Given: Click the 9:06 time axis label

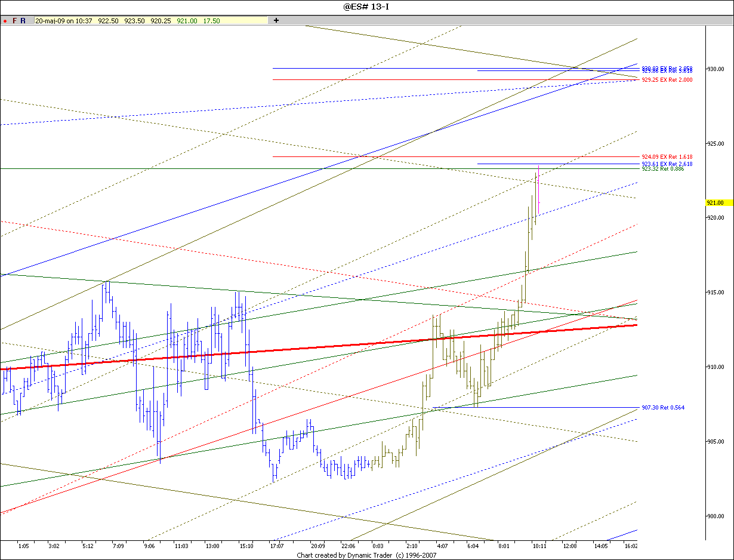Looking at the screenshot, I should pos(150,546).
